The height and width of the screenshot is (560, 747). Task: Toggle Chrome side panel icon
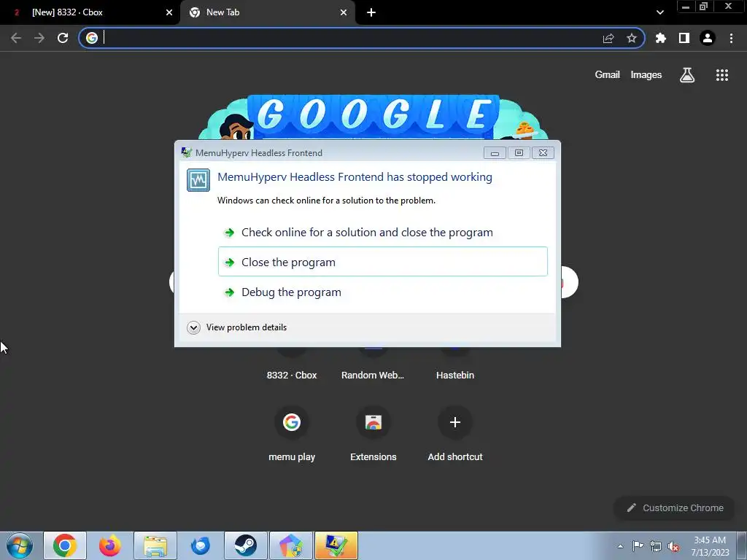[684, 38]
